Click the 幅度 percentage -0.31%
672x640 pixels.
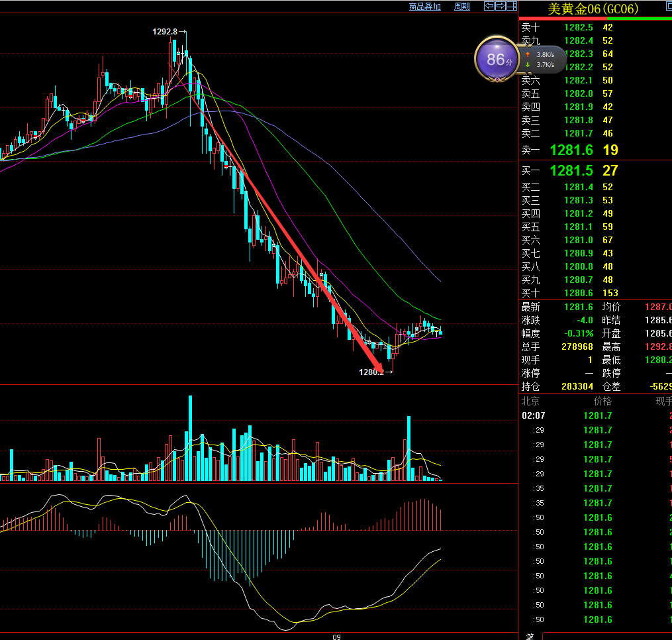click(x=579, y=334)
